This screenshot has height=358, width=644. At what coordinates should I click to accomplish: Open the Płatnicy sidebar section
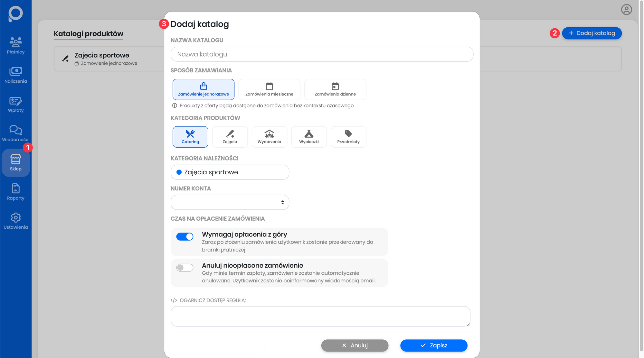coord(15,45)
